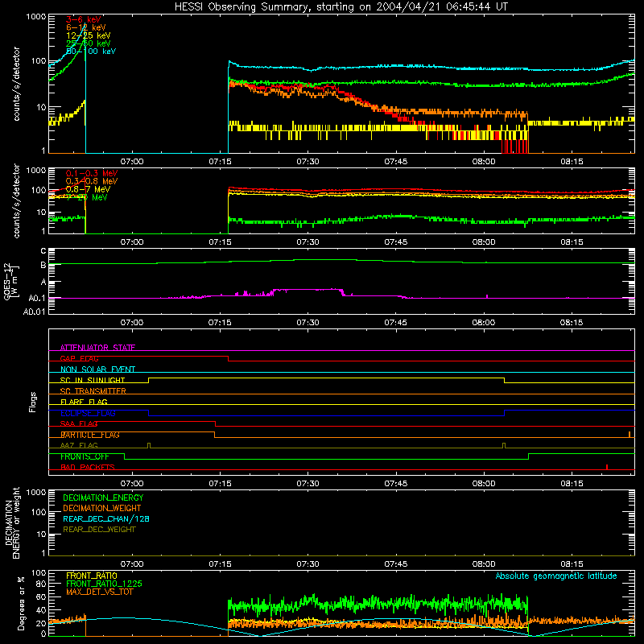The width and height of the screenshot is (644, 644).
Task: Select the DECIMATION_ENERGY legend label
Action: click(x=103, y=497)
